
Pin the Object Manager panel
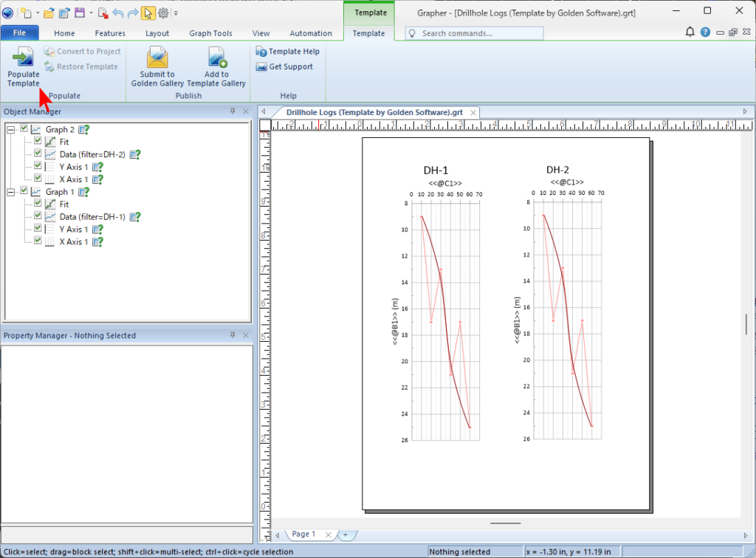coord(233,111)
